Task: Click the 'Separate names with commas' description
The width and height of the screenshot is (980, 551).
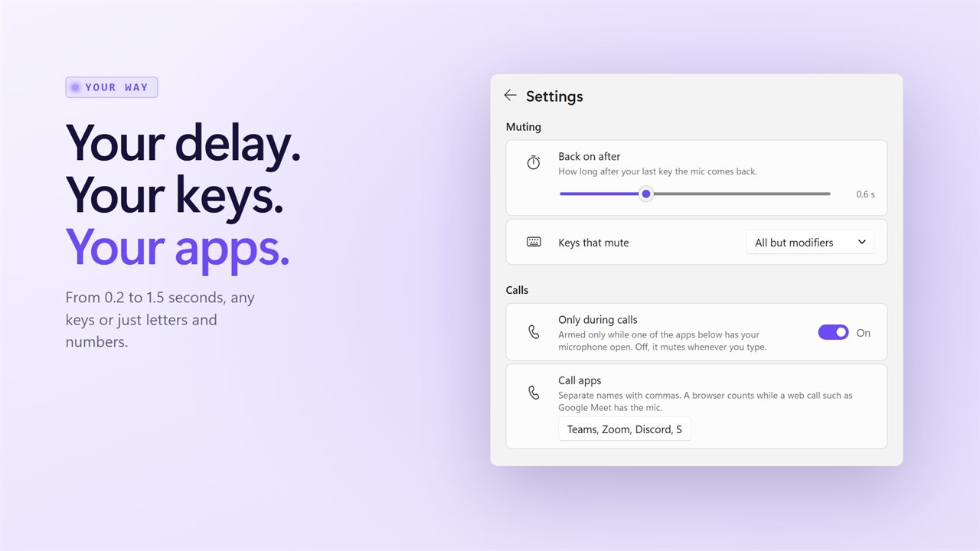Action: click(x=705, y=402)
